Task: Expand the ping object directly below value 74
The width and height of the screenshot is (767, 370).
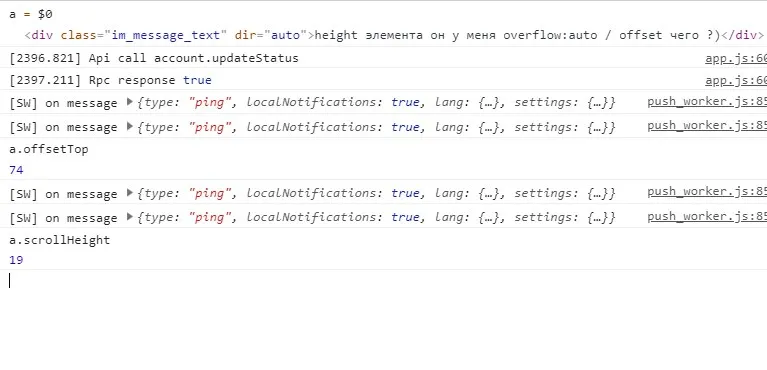Action: coord(130,193)
